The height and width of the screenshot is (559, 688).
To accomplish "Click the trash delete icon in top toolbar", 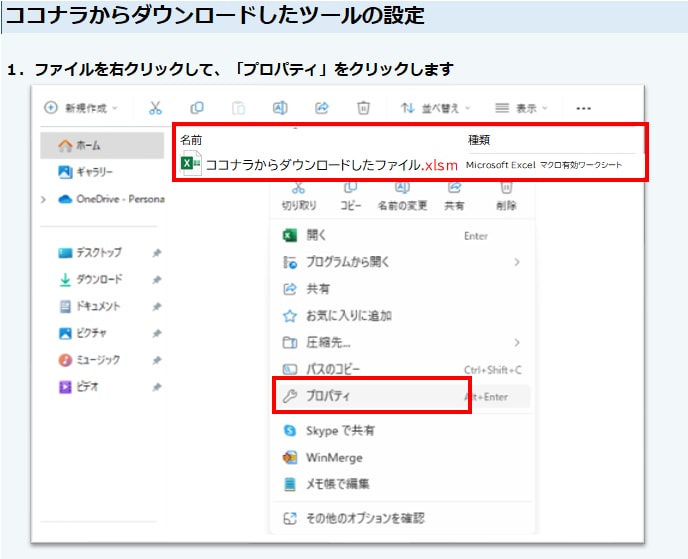I will [x=363, y=108].
